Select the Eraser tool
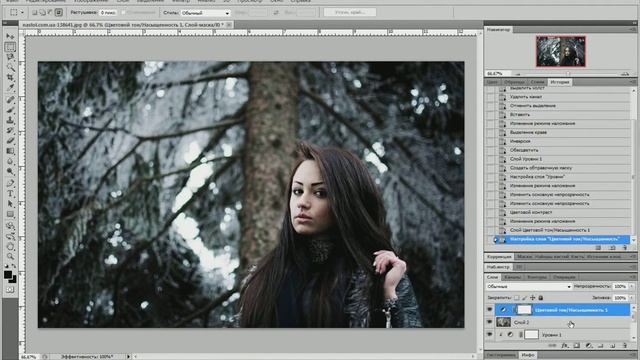Viewport: 640px width, 360px height. pyautogui.click(x=10, y=141)
